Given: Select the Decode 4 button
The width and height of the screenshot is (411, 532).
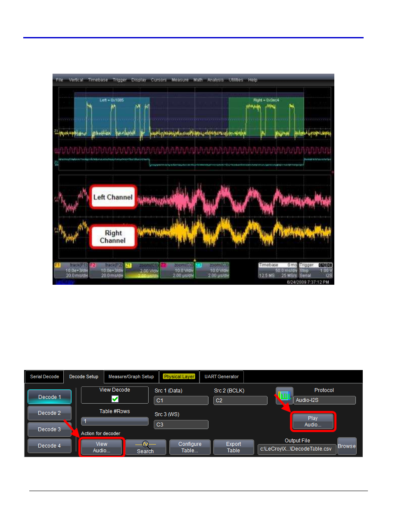Looking at the screenshot, I should coord(50,446).
